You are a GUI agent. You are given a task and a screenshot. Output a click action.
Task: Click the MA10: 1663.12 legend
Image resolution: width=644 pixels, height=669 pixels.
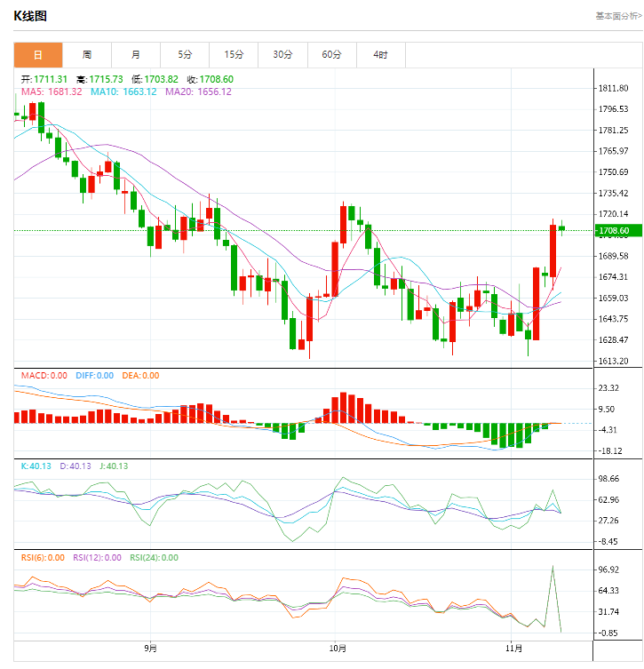pos(123,92)
